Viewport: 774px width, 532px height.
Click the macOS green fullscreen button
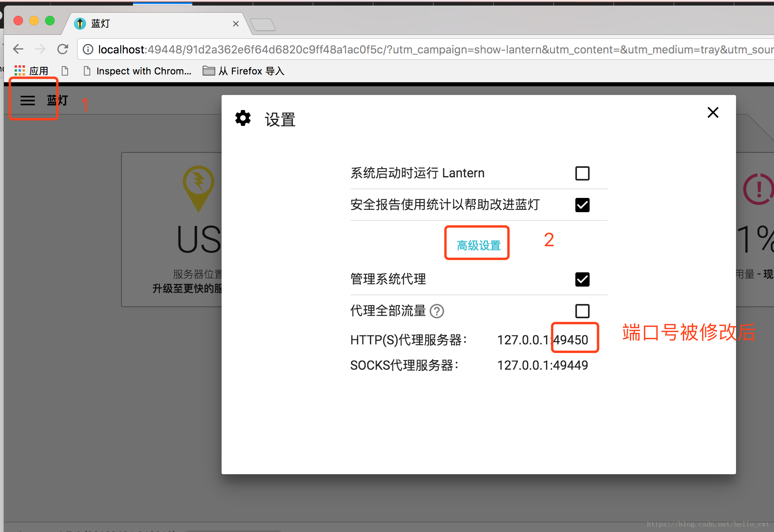tap(50, 21)
